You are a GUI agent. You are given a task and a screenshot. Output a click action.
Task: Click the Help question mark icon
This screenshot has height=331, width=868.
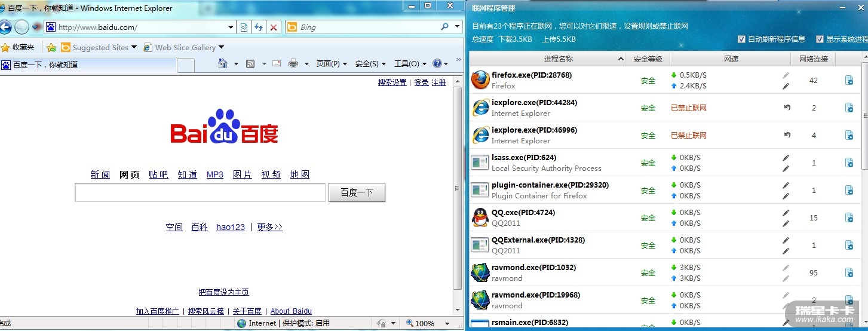[437, 63]
